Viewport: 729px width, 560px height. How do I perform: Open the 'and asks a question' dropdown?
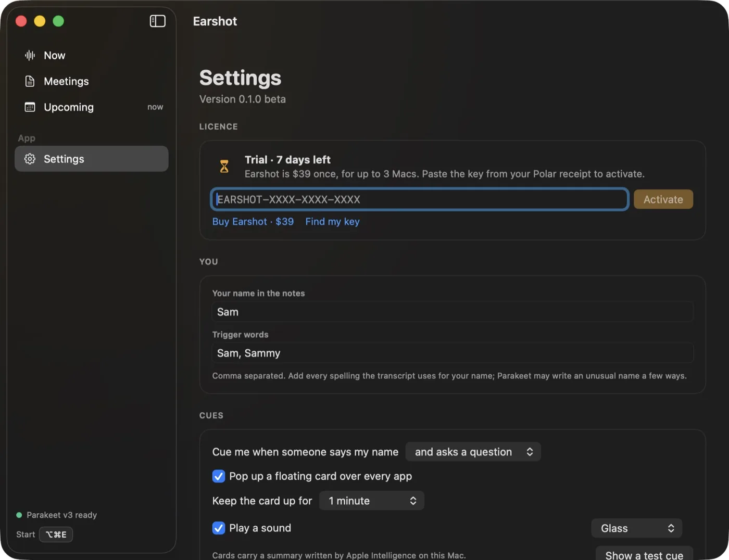click(x=473, y=452)
